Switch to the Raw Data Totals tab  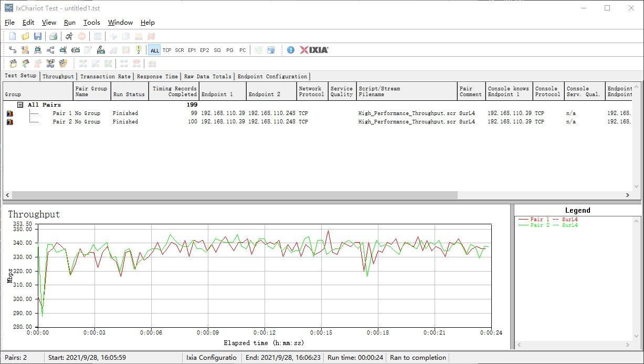click(207, 77)
